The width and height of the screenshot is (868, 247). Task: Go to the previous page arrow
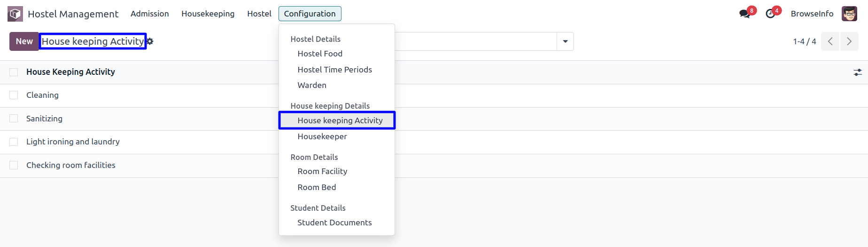point(830,41)
